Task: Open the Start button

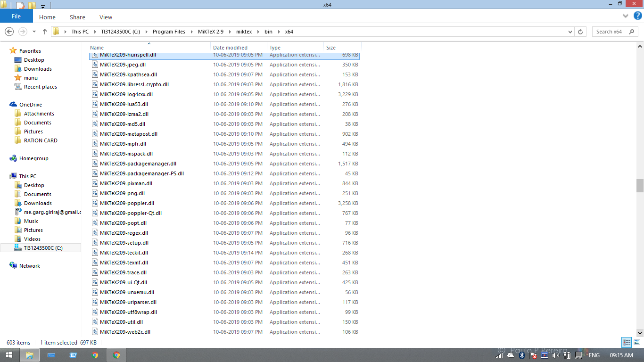Action: point(9,355)
